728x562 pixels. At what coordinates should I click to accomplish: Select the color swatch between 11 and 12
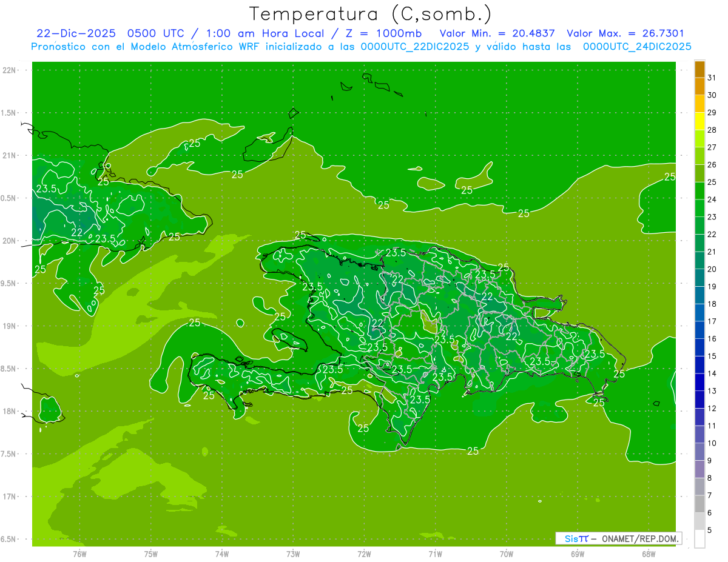coord(699,417)
